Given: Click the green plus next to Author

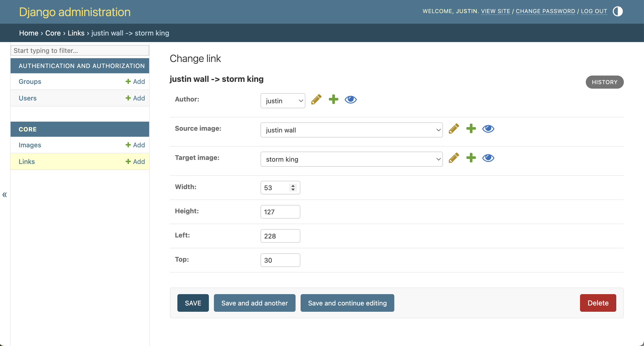Looking at the screenshot, I should tap(333, 99).
